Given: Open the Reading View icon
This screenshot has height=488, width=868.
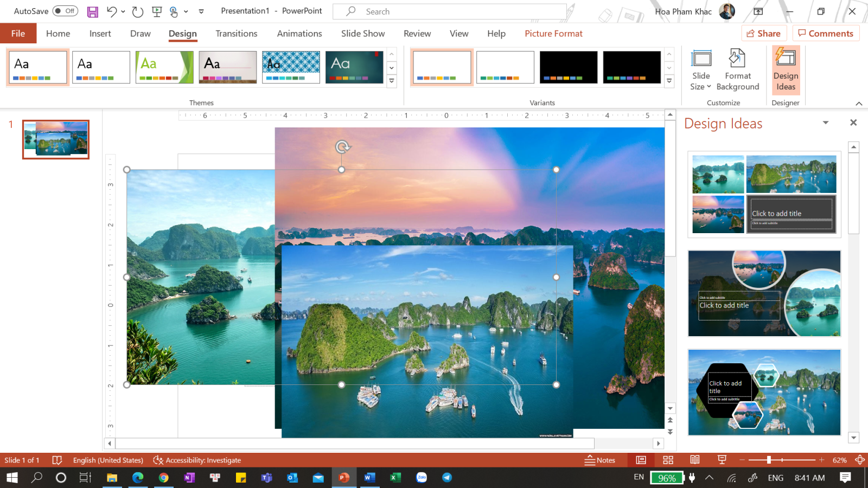Looking at the screenshot, I should (x=694, y=459).
